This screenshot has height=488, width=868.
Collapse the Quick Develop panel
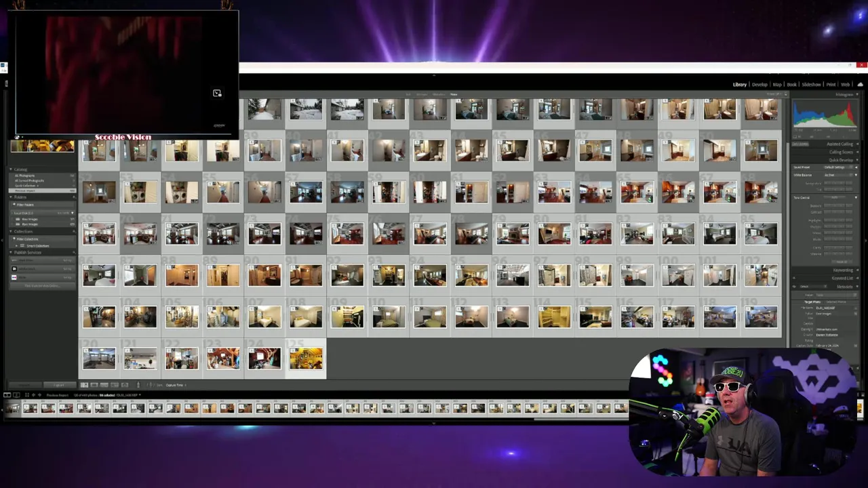click(857, 160)
